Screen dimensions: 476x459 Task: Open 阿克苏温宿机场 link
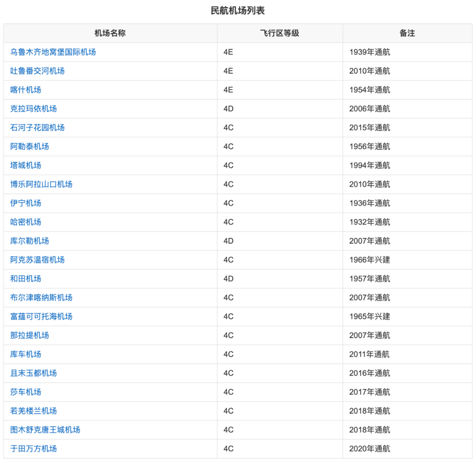(x=37, y=260)
